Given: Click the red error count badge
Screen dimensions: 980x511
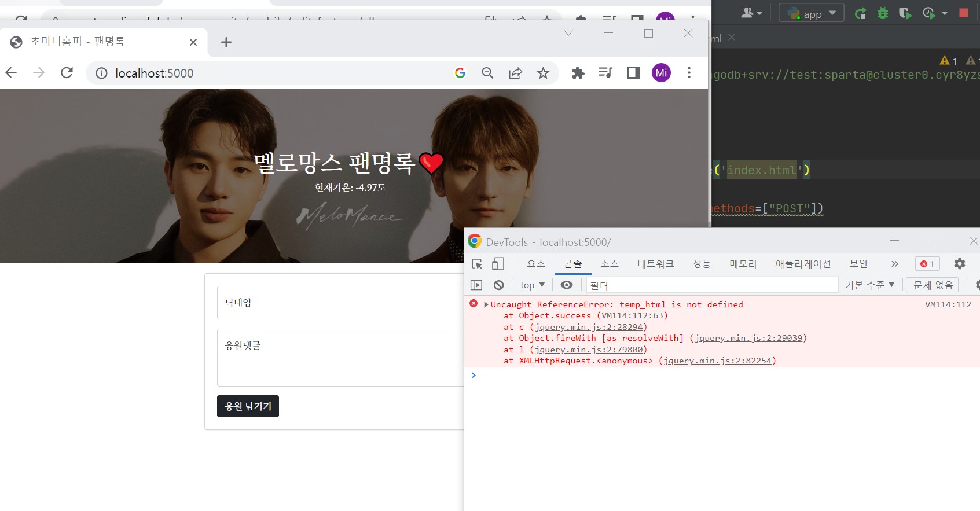Looking at the screenshot, I should 927,264.
